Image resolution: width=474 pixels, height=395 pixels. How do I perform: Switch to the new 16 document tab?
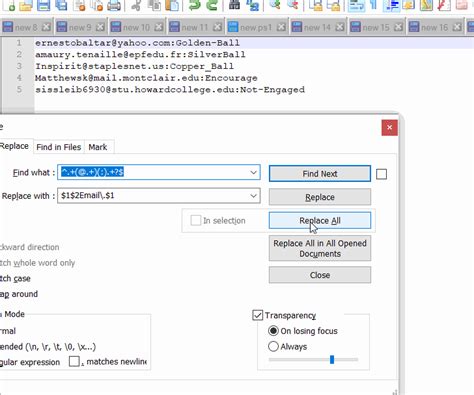[435, 27]
